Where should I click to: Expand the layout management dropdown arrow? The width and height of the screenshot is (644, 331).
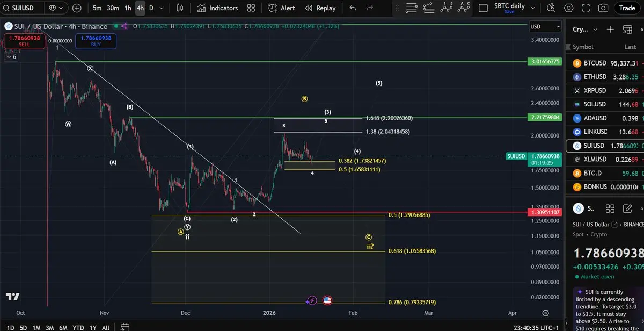pyautogui.click(x=533, y=8)
